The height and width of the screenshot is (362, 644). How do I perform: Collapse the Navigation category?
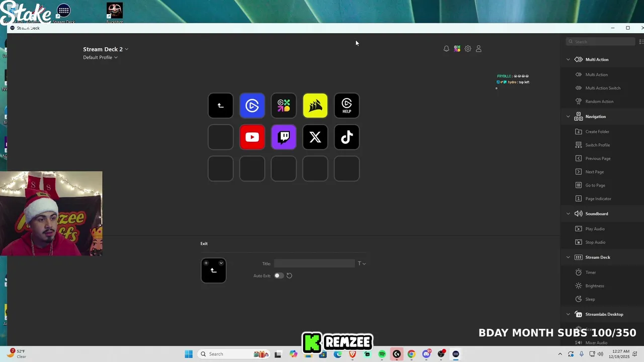568,117
